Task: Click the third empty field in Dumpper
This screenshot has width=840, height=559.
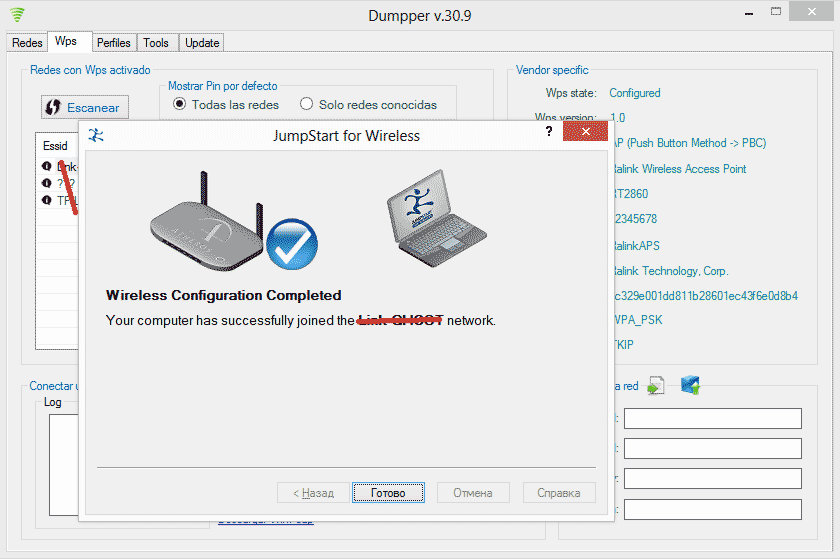Action: point(712,479)
